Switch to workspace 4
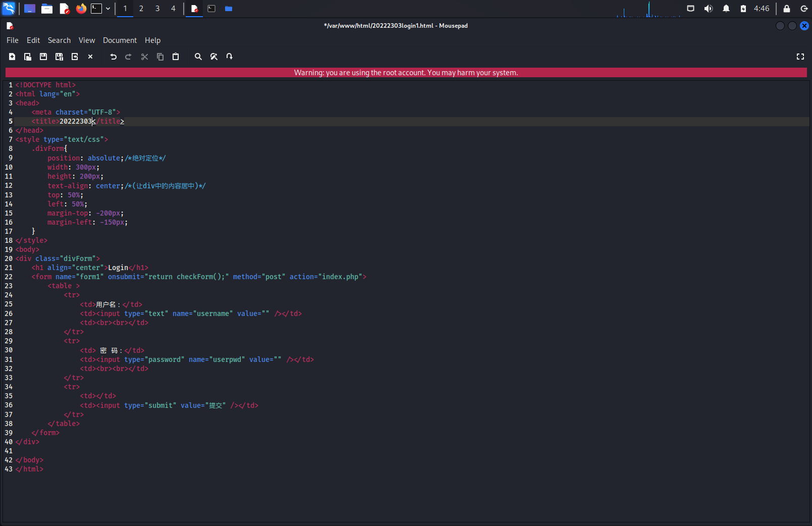Screen dimensions: 812x526 tap(173, 9)
